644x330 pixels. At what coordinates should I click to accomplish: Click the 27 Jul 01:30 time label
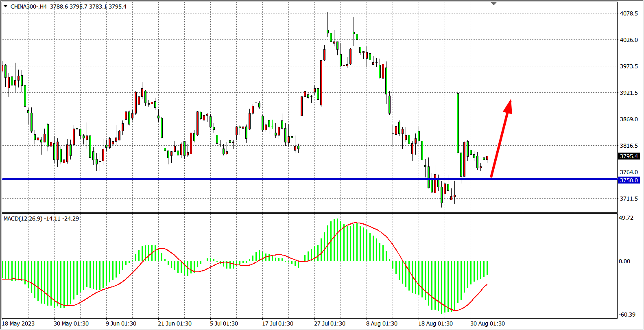tap(330, 323)
